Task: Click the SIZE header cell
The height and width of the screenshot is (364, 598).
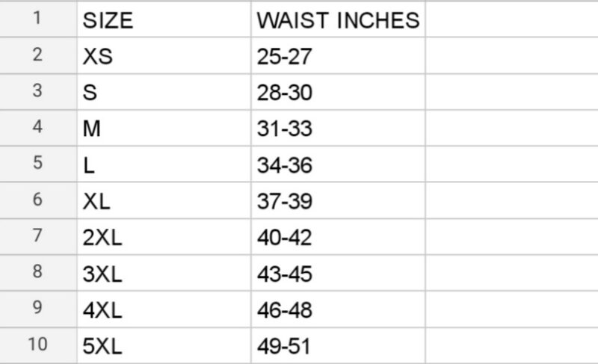Action: [x=163, y=20]
